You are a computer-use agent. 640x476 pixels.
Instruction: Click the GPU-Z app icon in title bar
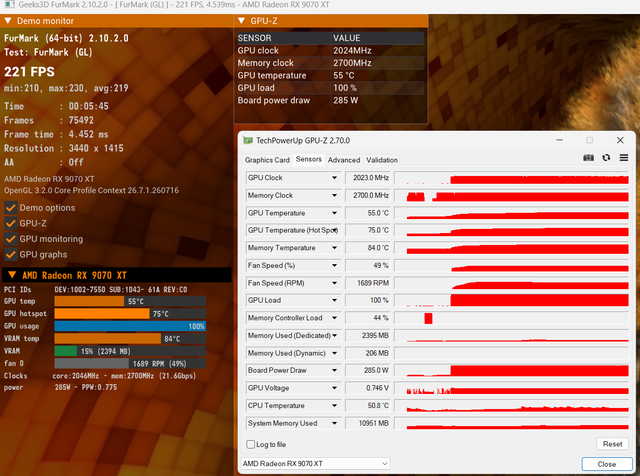pos(248,140)
